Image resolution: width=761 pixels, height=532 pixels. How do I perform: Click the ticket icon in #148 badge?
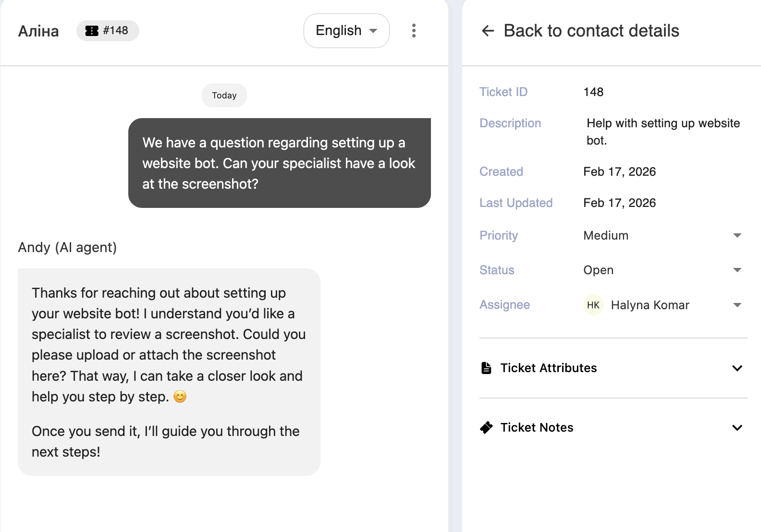92,31
